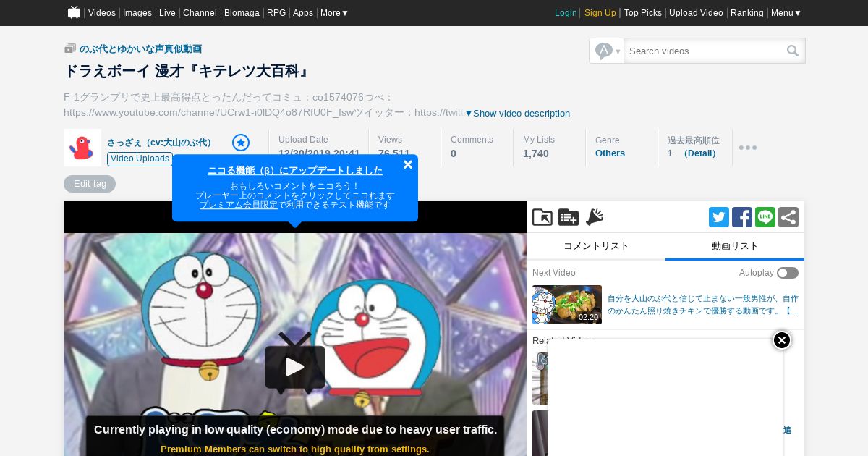The image size is (868, 456).
Task: Open the search type selector dropdown
Action: coord(607,51)
